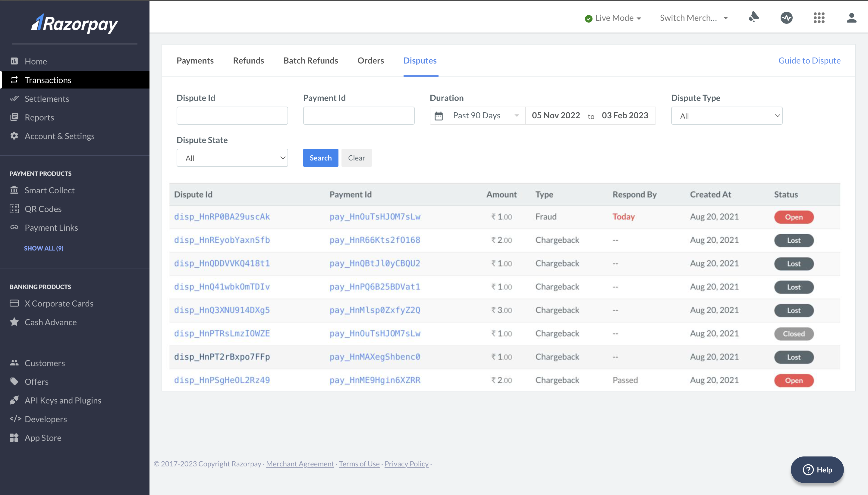The height and width of the screenshot is (495, 868).
Task: Click the Razorpay logo
Action: tap(74, 23)
